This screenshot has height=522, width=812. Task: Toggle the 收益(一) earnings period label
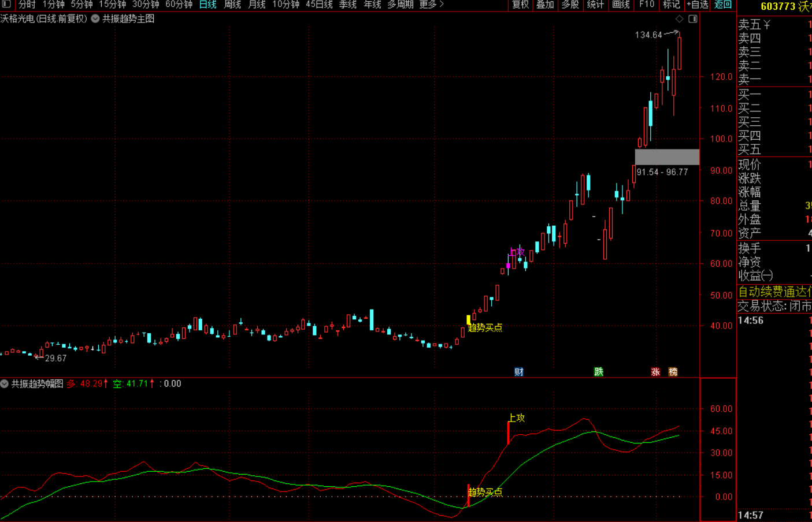[755, 275]
